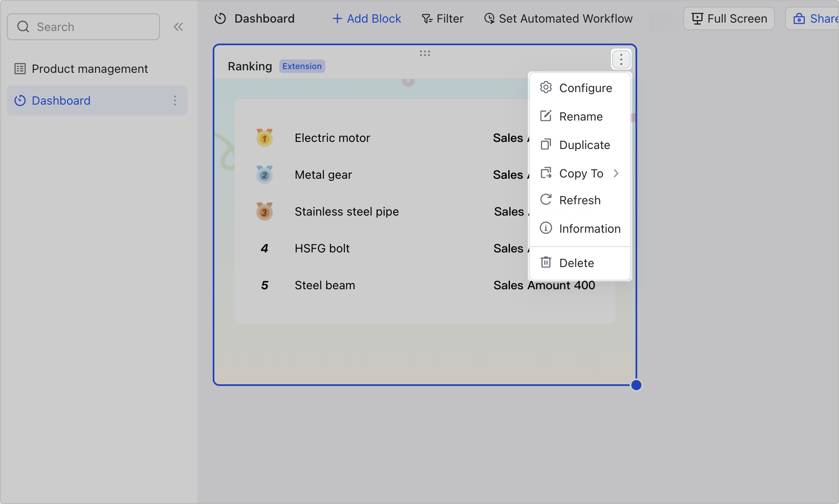Click the Delete trash icon
839x504 pixels.
pos(546,262)
